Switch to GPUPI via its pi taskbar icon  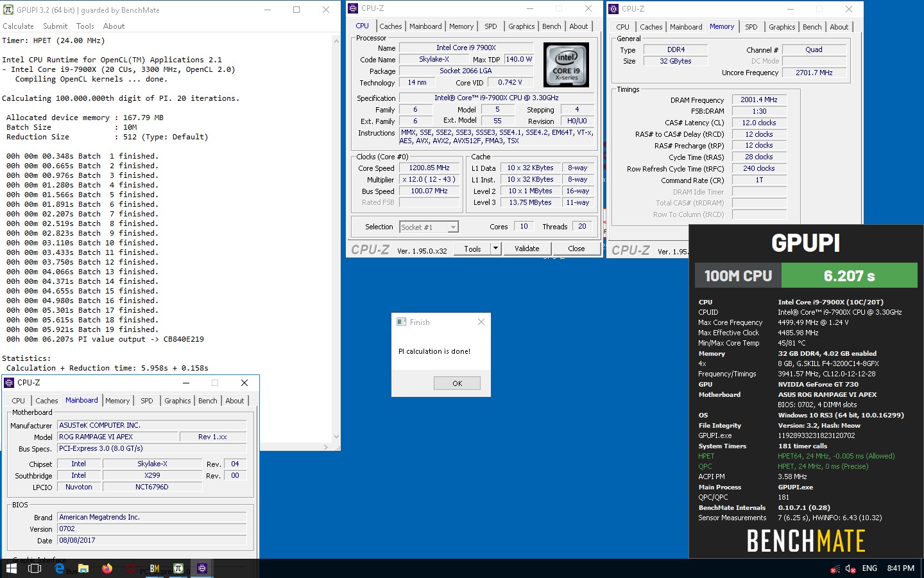tap(178, 568)
